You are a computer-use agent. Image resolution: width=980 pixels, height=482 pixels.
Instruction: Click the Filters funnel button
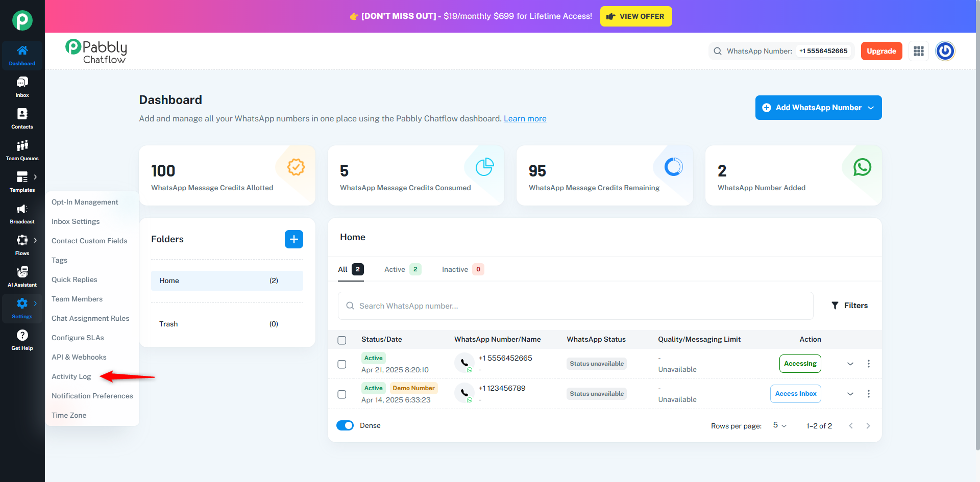point(850,306)
